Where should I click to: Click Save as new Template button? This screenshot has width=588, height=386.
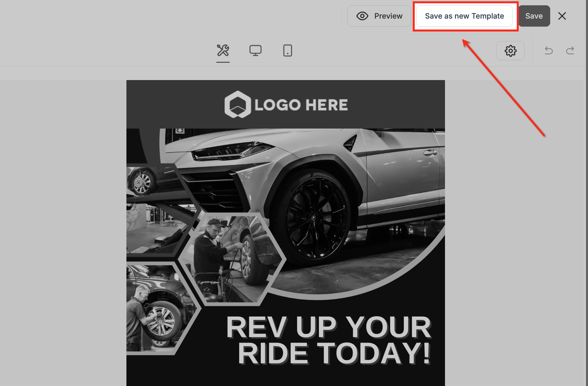pyautogui.click(x=464, y=16)
